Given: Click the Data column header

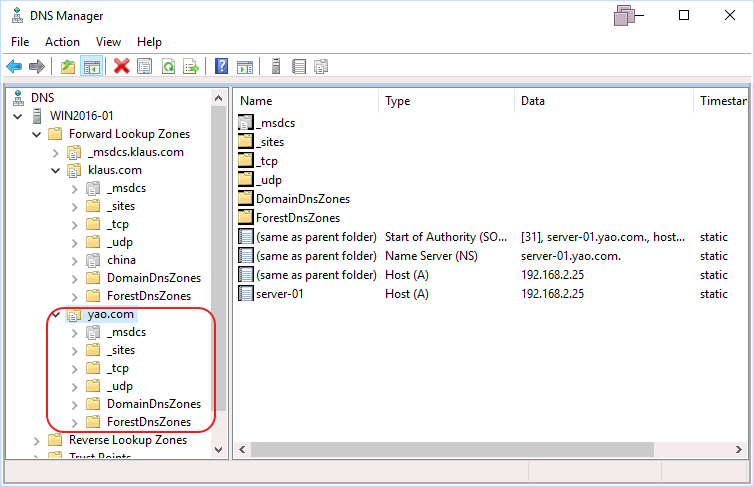Looking at the screenshot, I should [532, 101].
